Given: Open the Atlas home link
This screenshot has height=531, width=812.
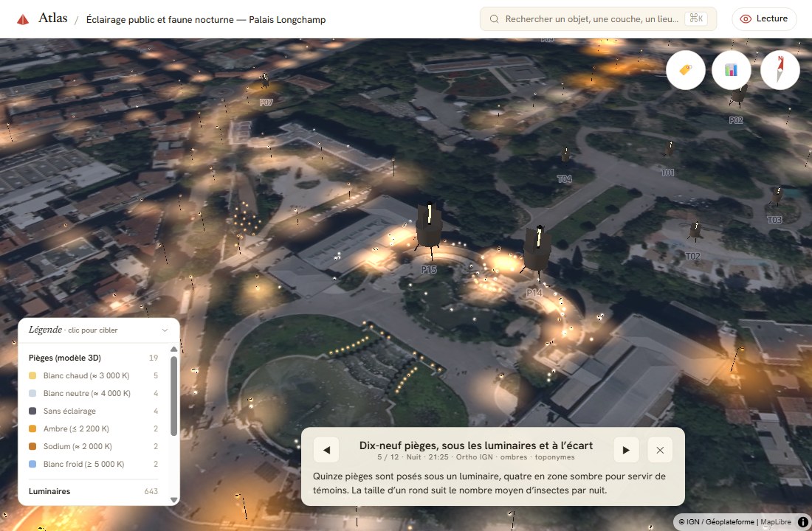Looking at the screenshot, I should [53, 18].
